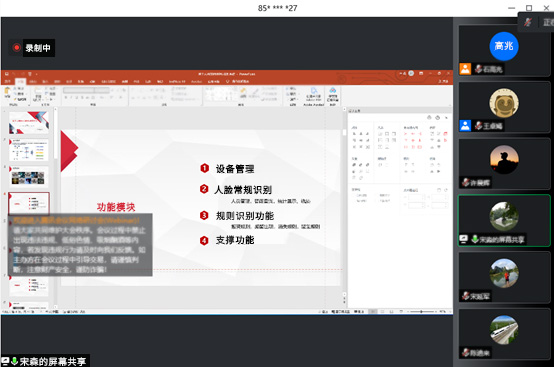Select the highlighted Home tab in ribbon
This screenshot has width=554, height=367.
(20, 81)
